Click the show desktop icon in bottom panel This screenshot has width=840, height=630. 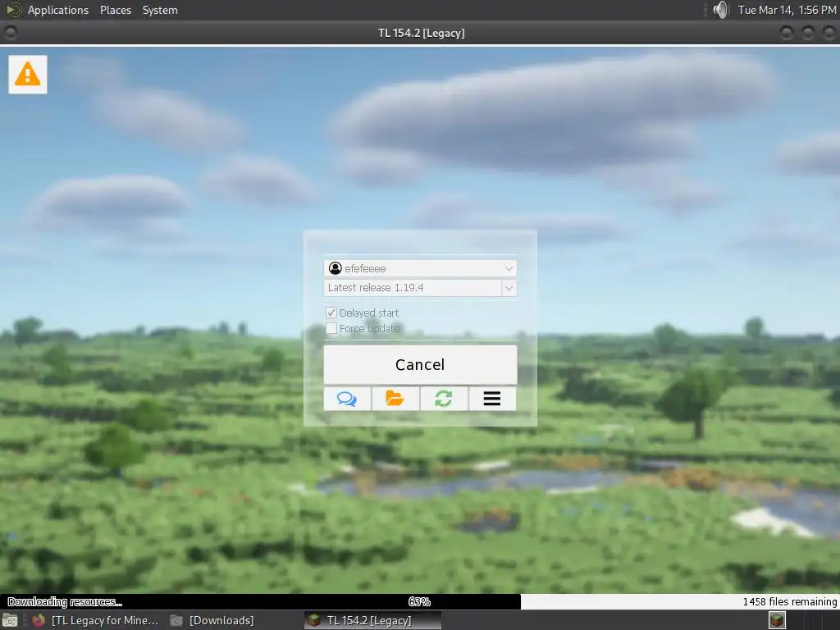tap(10, 620)
